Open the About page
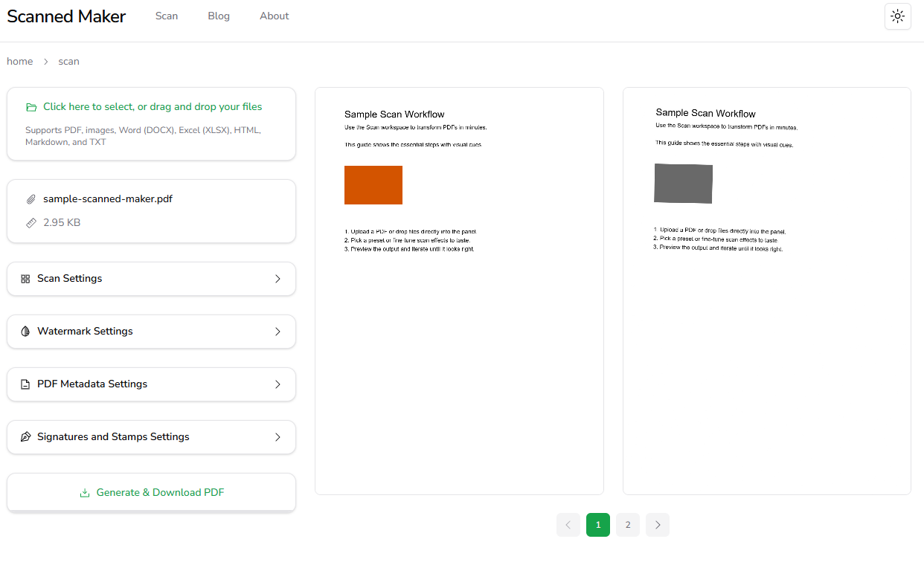The height and width of the screenshot is (565, 924). pyautogui.click(x=274, y=16)
